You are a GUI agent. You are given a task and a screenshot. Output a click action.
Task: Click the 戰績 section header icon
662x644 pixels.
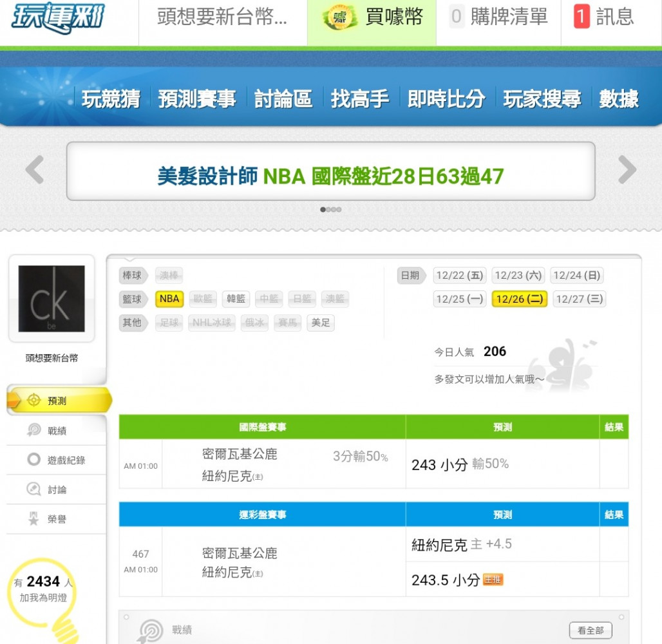[150, 631]
